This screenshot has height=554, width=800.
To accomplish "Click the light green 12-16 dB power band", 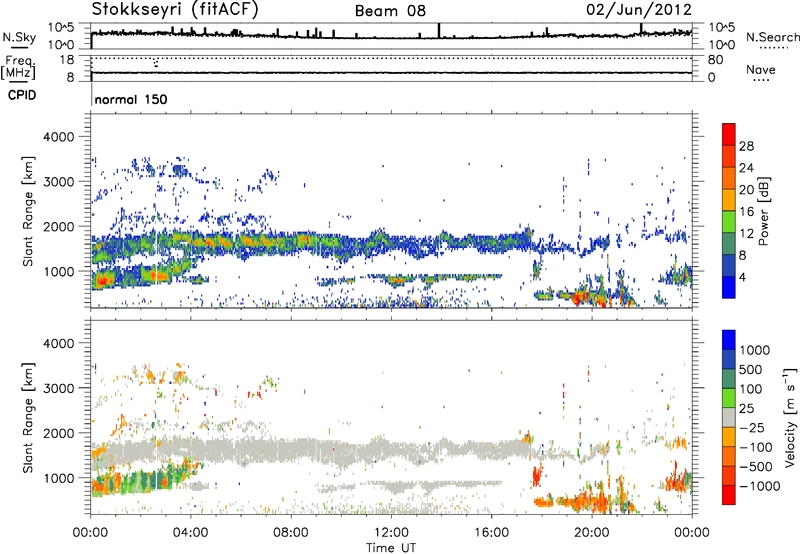I will coord(729,222).
